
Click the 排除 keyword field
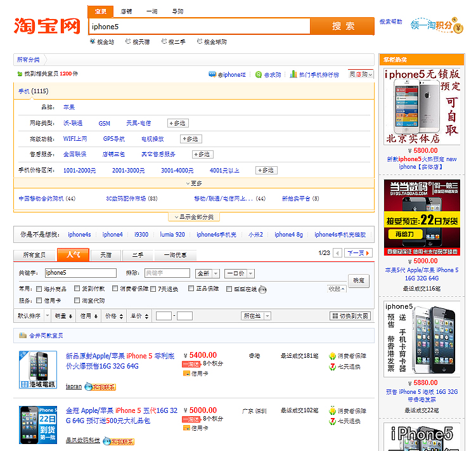click(167, 273)
